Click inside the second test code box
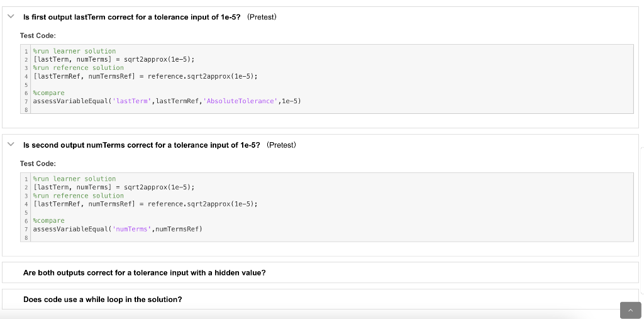 327,207
